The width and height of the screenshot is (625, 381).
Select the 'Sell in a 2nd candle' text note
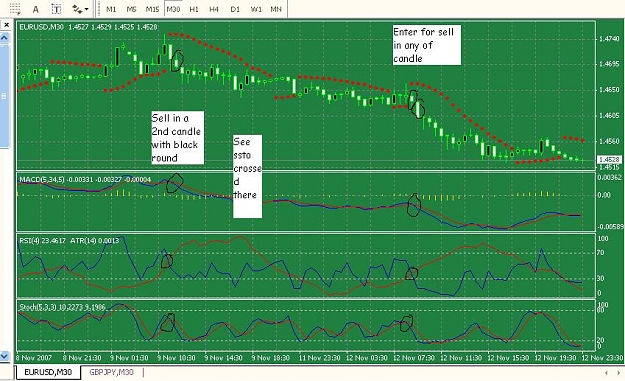[x=177, y=137]
